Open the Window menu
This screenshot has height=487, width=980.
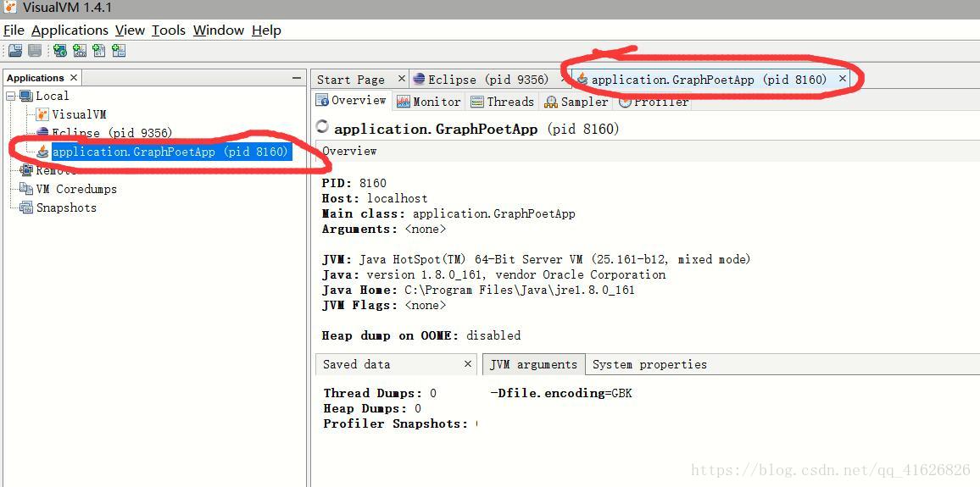219,30
